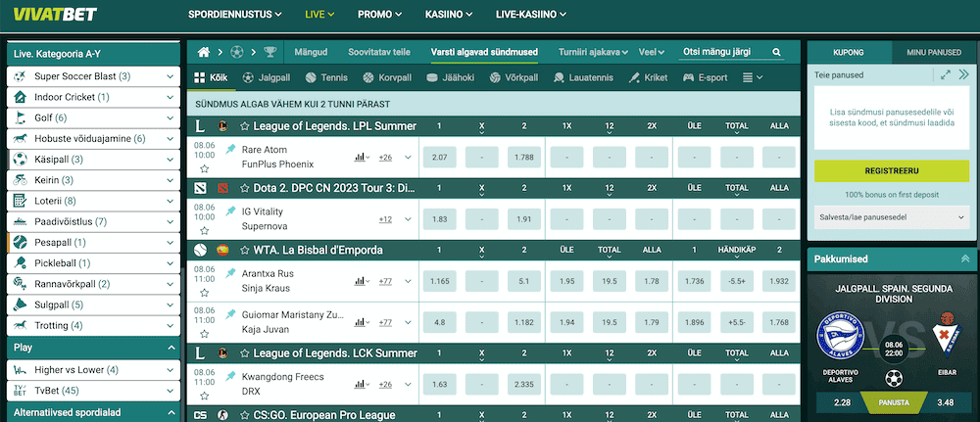Click the Trotting horse icon
The width and height of the screenshot is (980, 422).
click(x=20, y=325)
